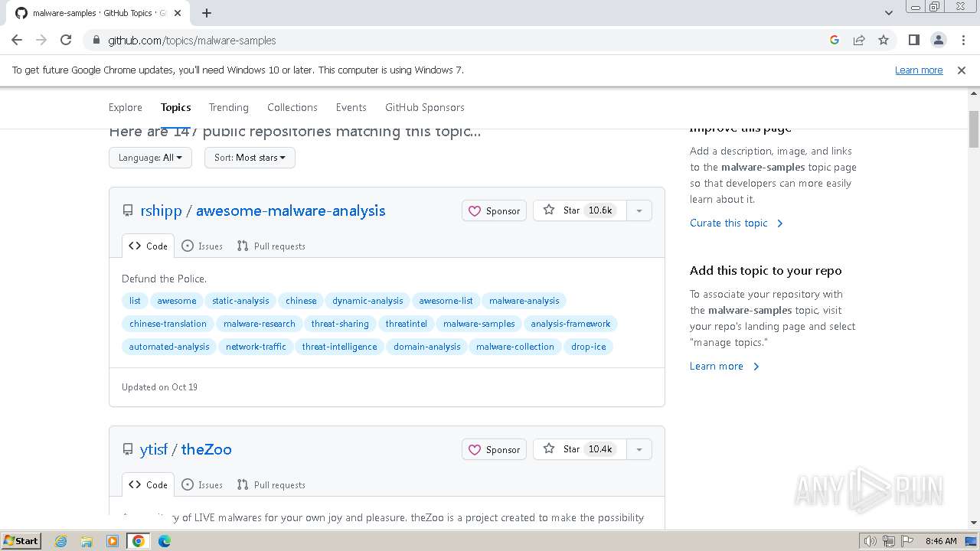Open GitHub Sponsors section
Viewport: 980px width, 551px height.
coord(425,107)
